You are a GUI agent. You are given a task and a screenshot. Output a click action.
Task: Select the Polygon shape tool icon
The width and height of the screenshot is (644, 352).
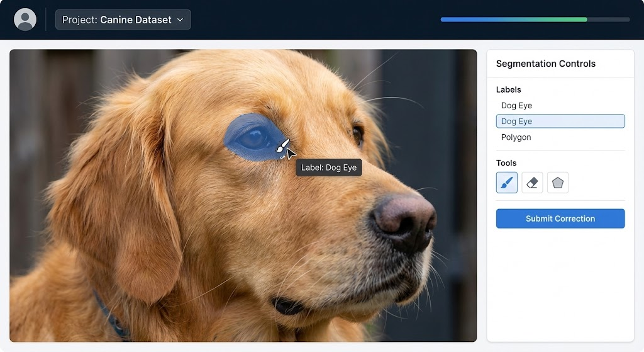point(557,183)
